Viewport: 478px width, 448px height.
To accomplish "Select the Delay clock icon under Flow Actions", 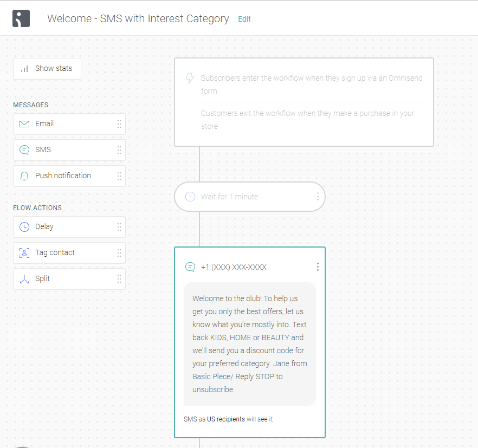I will (24, 226).
